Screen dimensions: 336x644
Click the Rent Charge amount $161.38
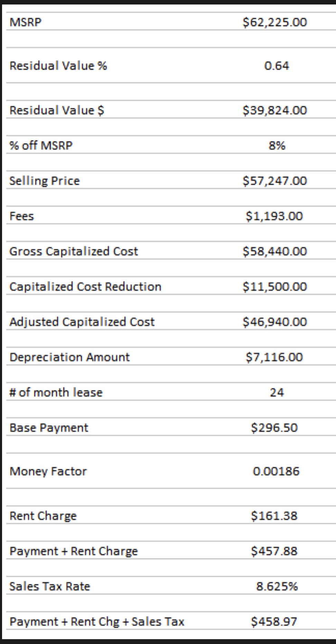[274, 516]
